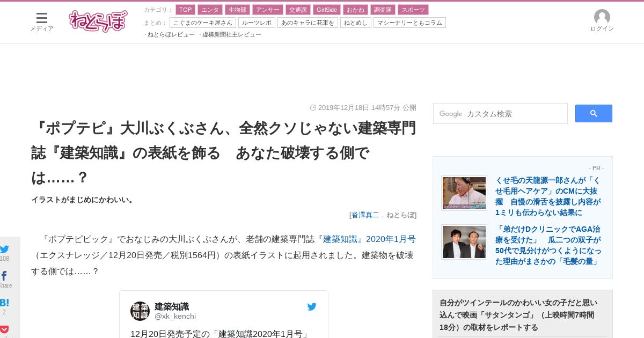Share article via Twitter sidebar icon
Viewport: 644px width, 338px height.
[x=5, y=249]
